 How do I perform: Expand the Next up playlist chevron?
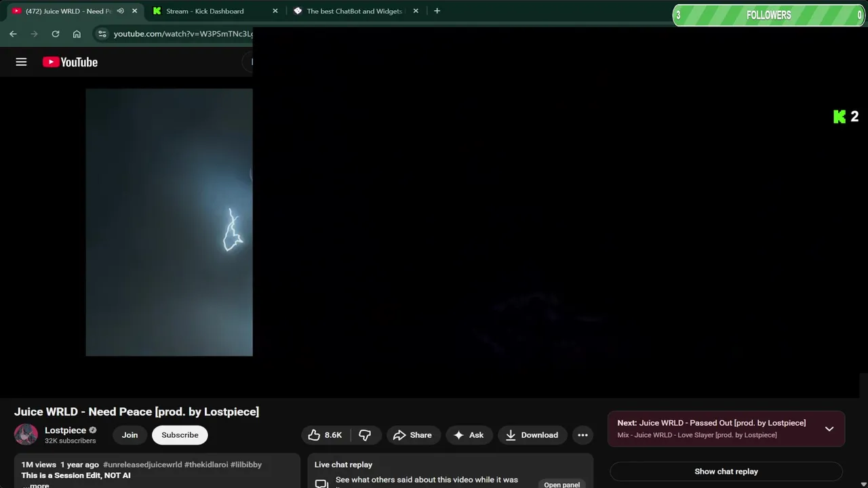(x=829, y=429)
